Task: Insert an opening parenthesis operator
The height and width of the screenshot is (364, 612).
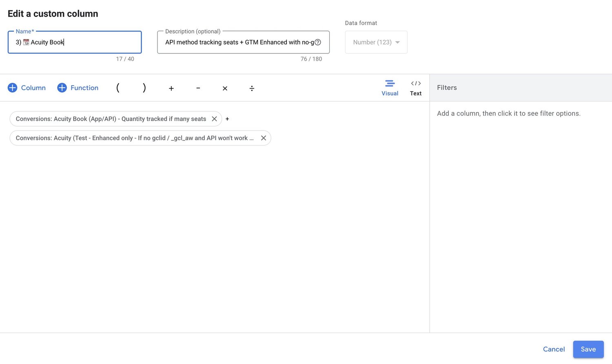Action: click(118, 88)
